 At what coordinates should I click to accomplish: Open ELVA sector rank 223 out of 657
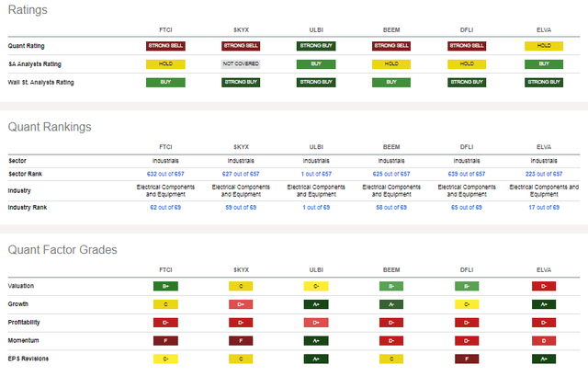[544, 174]
